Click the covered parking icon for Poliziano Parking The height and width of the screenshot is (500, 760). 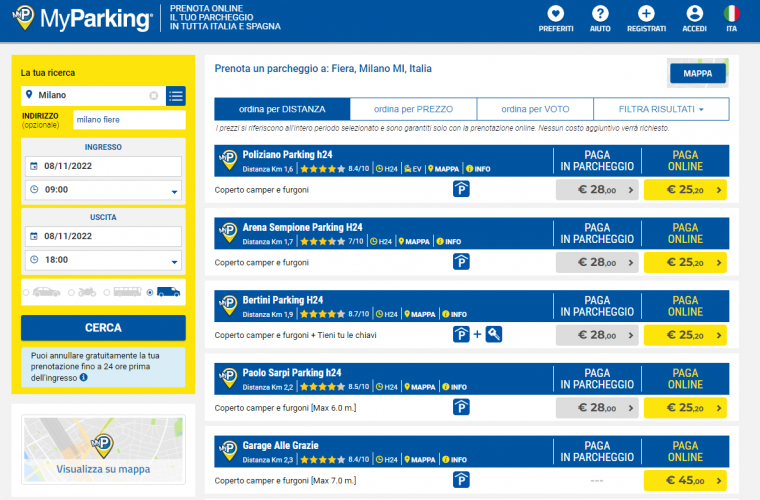(x=461, y=188)
